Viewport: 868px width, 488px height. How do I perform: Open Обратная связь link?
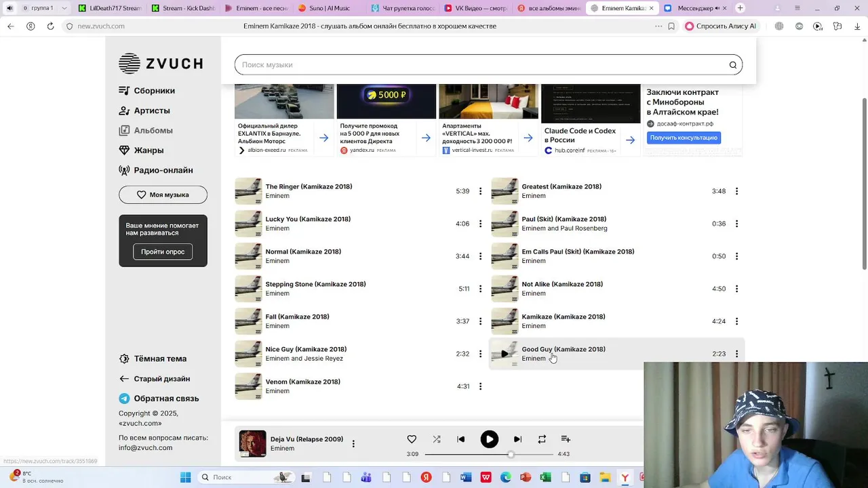click(x=159, y=399)
